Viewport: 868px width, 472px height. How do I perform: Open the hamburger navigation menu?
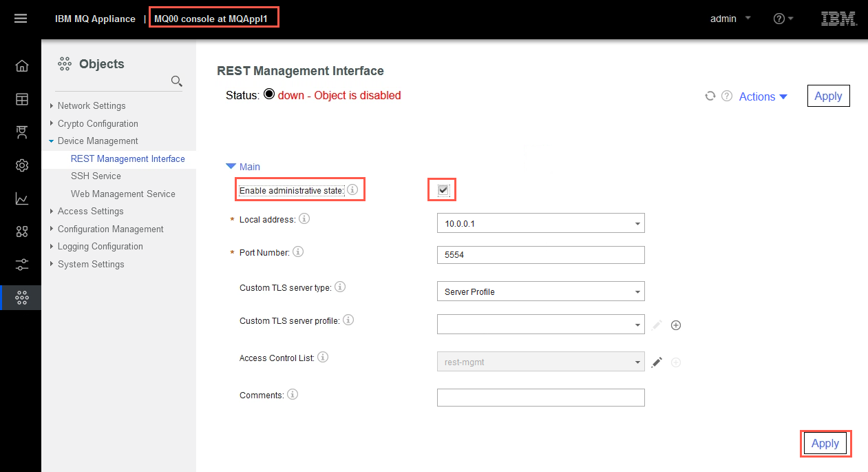point(21,19)
